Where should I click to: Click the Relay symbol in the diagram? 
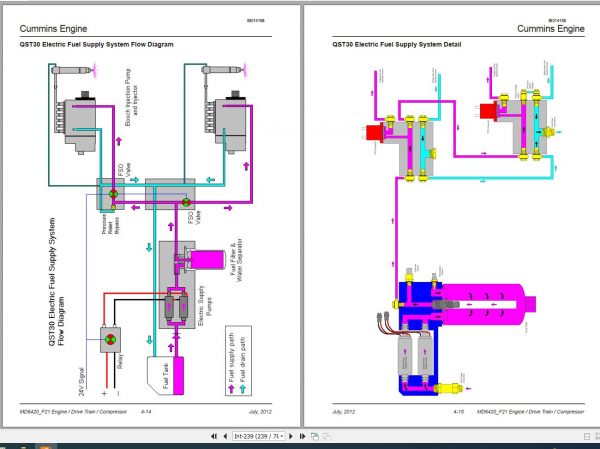pos(108,339)
